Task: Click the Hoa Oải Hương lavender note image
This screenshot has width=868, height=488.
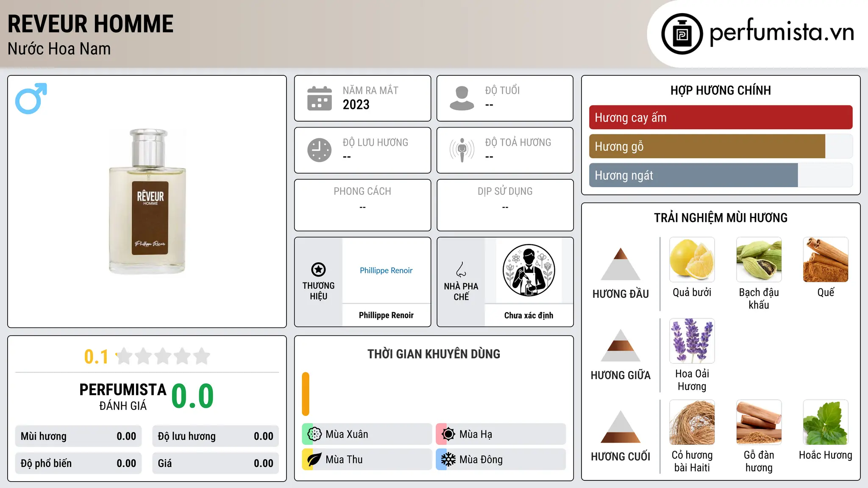Action: click(x=692, y=341)
